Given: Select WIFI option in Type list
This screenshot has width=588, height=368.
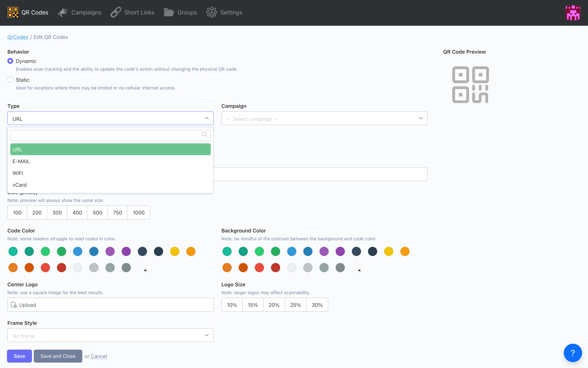Looking at the screenshot, I should click(110, 173).
